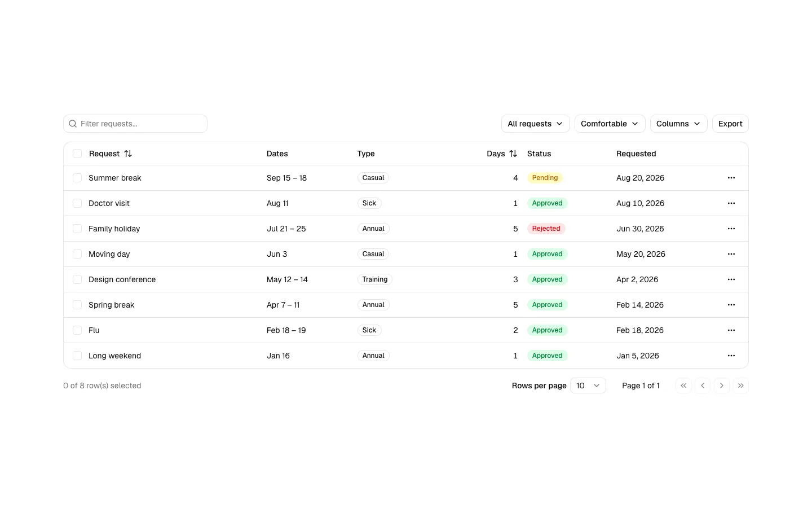
Task: Open row actions for Summer break
Action: (x=731, y=178)
